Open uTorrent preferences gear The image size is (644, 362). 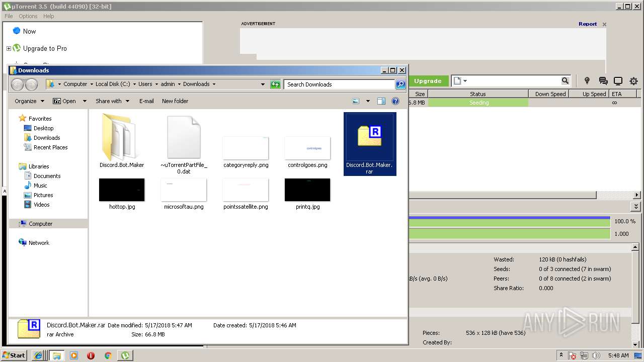pos(633,81)
